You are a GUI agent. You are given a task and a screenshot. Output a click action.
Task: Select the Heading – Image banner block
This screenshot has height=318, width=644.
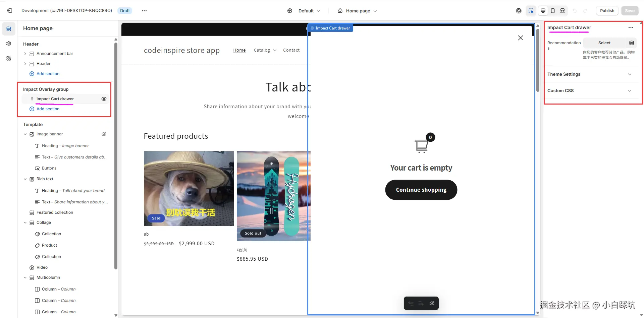pos(65,146)
